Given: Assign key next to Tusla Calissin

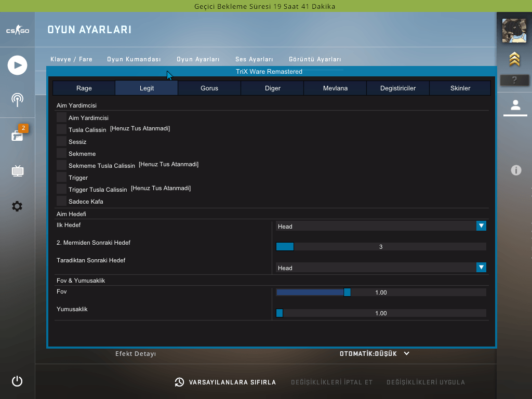Looking at the screenshot, I should pos(140,128).
